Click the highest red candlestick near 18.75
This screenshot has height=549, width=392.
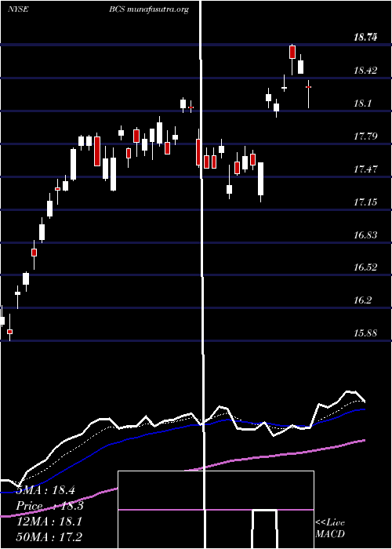tap(292, 53)
